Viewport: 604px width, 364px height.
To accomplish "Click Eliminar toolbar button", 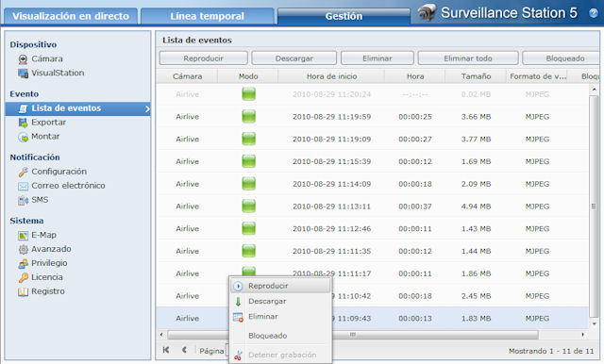I will [x=377, y=58].
